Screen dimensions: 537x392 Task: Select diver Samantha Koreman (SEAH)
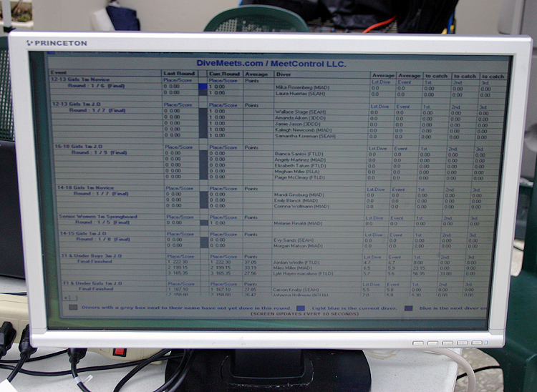305,136
